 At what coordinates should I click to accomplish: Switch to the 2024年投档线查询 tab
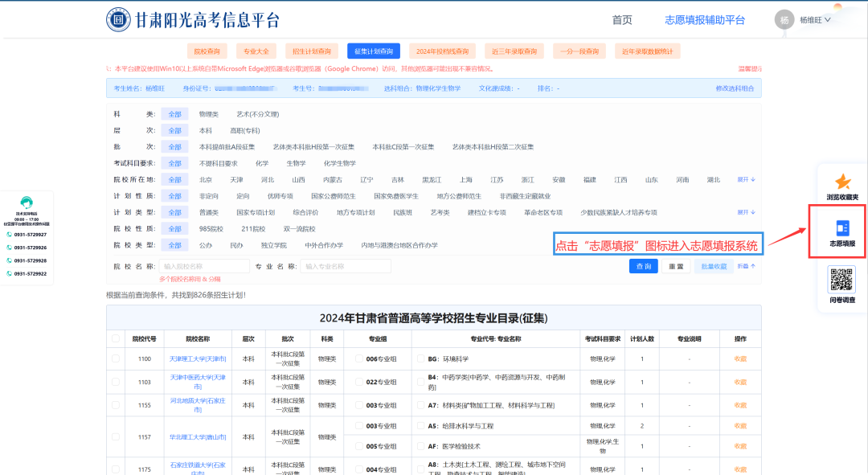coord(443,50)
